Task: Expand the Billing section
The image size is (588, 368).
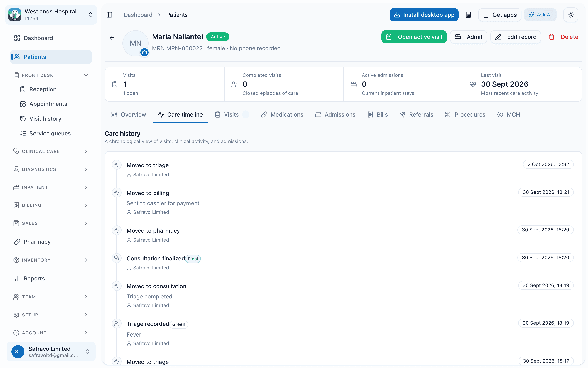Action: pos(51,205)
